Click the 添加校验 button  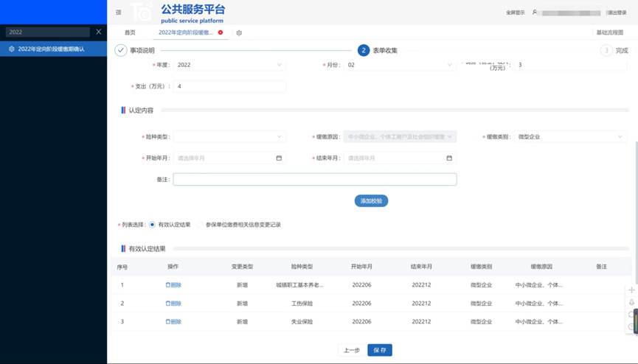[x=371, y=201]
